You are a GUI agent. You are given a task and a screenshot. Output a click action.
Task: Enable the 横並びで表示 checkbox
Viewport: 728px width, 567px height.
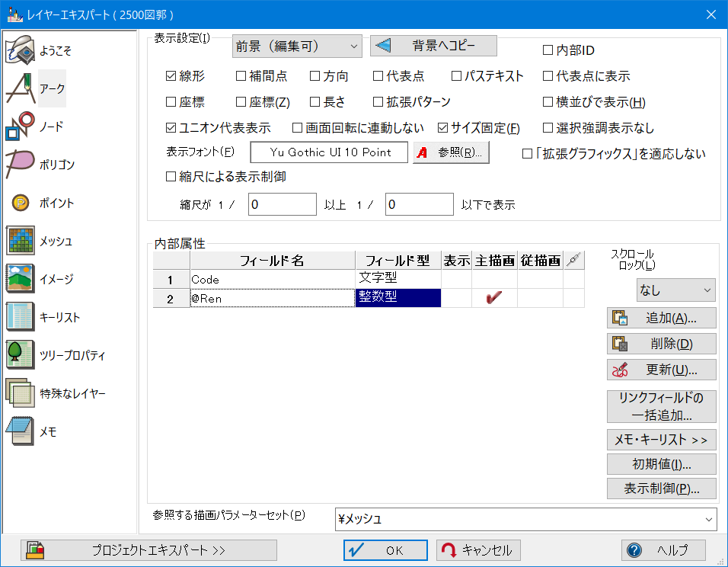(x=548, y=102)
